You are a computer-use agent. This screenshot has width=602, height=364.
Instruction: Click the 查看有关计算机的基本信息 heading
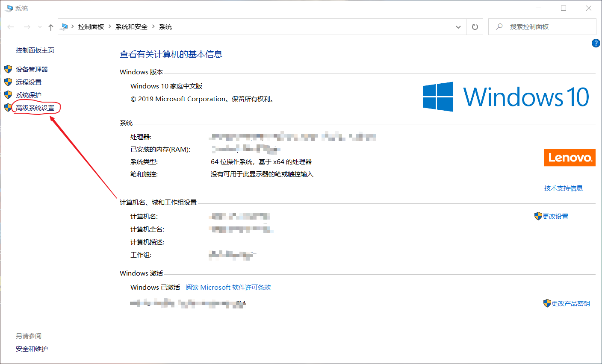[171, 54]
